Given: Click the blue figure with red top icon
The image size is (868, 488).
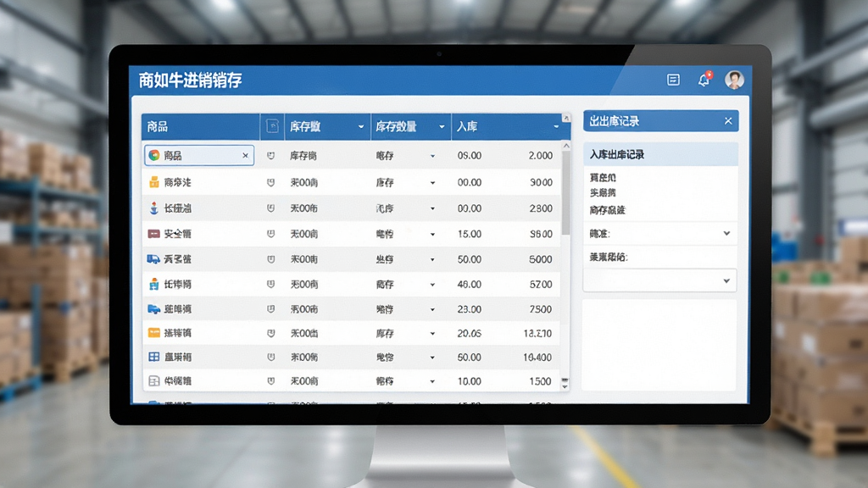Looking at the screenshot, I should pos(154,208).
